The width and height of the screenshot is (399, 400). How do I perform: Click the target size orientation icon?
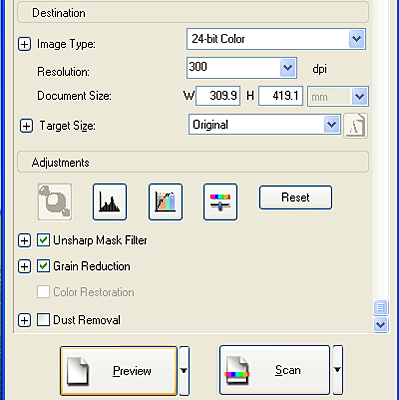[355, 126]
